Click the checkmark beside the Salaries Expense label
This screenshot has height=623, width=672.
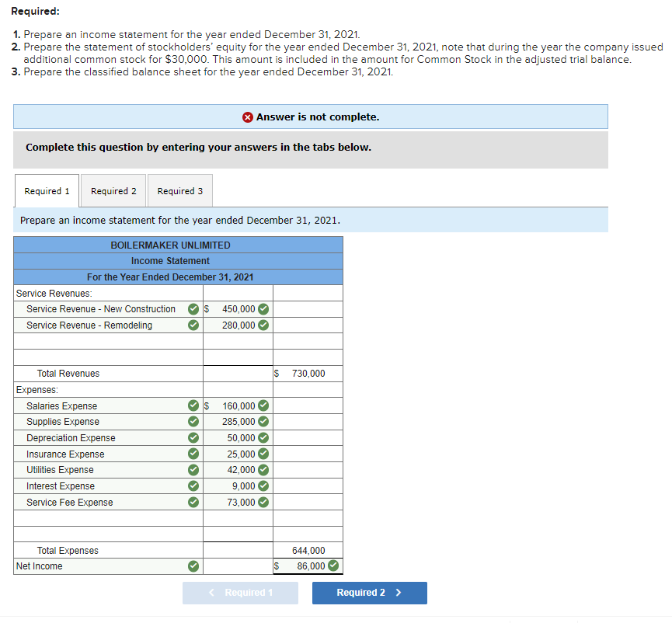(193, 405)
